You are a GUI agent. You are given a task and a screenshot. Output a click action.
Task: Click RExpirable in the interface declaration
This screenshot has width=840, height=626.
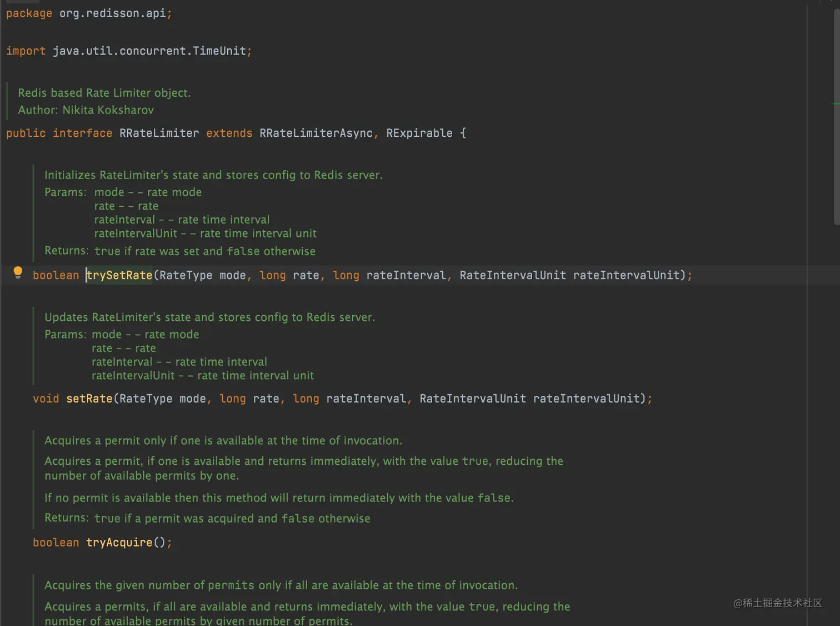pos(419,133)
